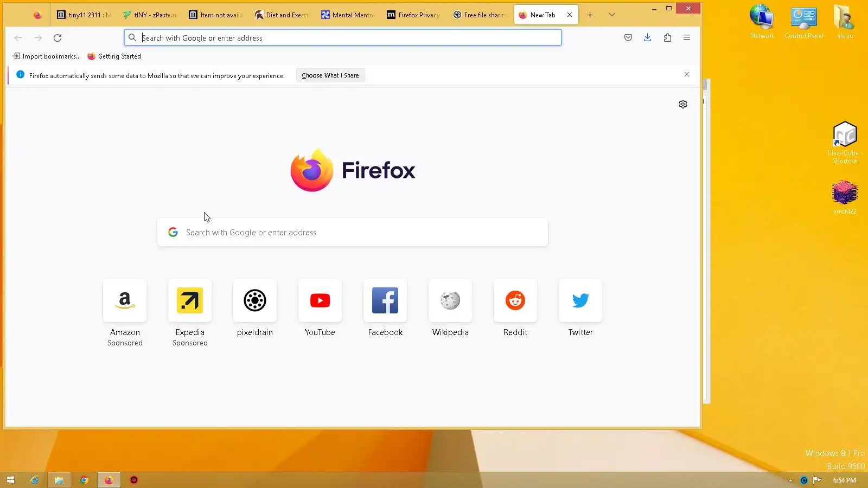The height and width of the screenshot is (488, 868).
Task: Switch to the tINY - zPaste tab
Action: coord(150,15)
